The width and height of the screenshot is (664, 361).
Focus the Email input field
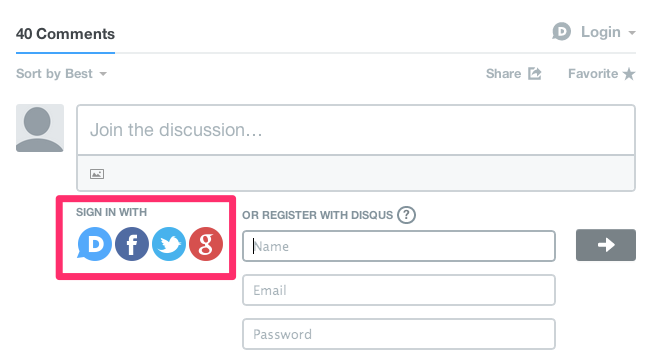click(399, 290)
